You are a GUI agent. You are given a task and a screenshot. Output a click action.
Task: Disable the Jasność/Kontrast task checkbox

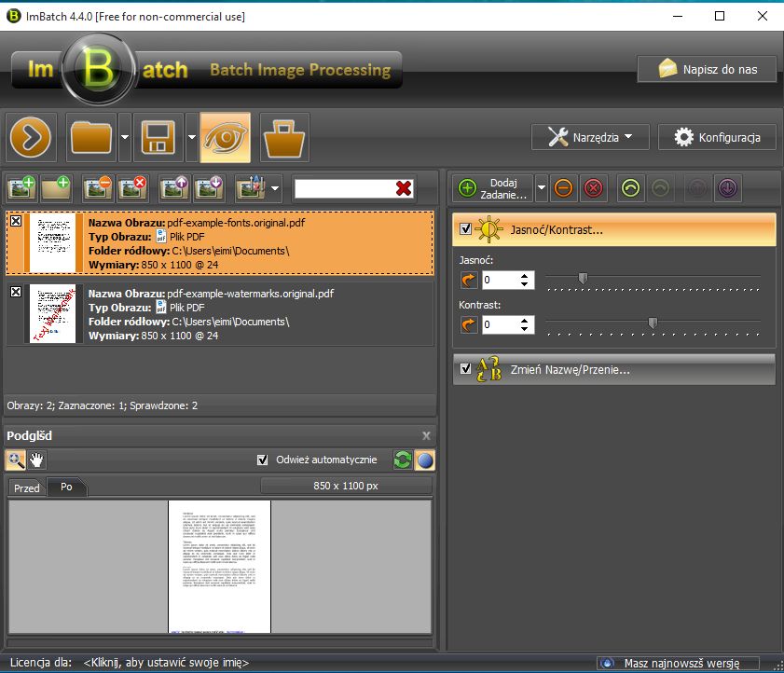[465, 229]
